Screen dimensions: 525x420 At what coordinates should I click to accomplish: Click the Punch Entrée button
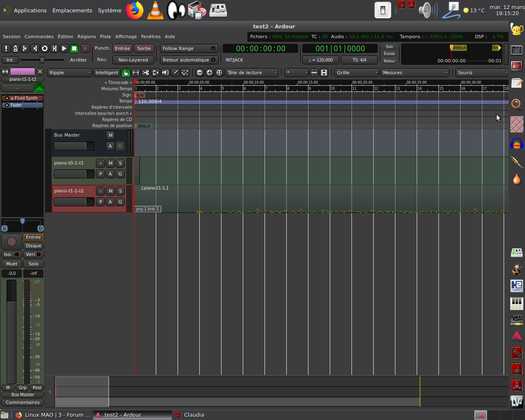coord(122,48)
